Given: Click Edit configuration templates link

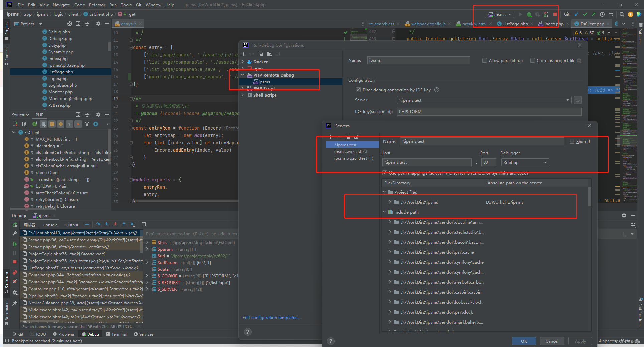Looking at the screenshot, I should point(271,317).
